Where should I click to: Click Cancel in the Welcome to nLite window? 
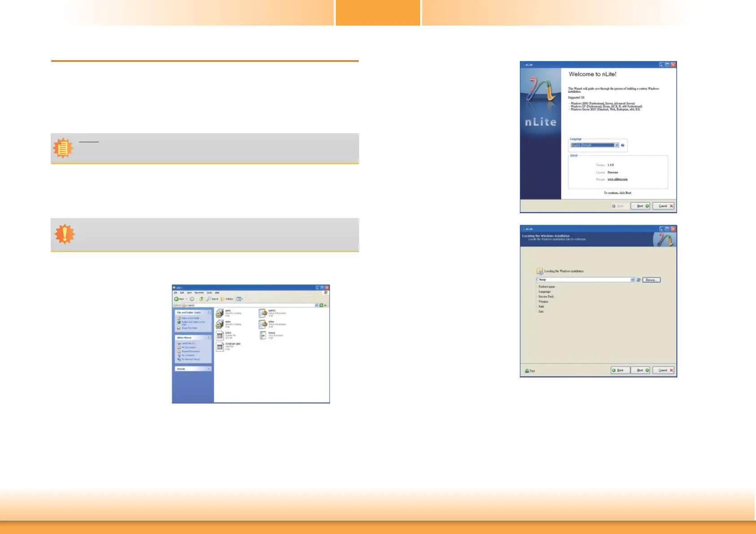(664, 206)
